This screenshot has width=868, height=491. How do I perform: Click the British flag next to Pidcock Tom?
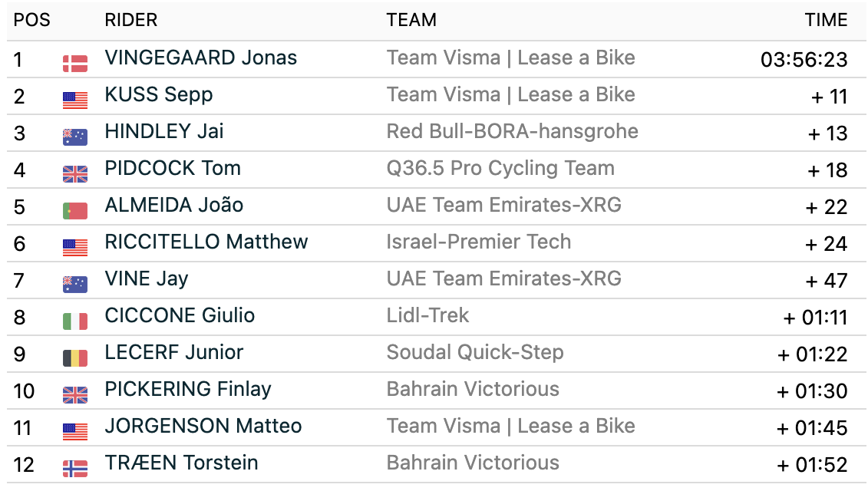pyautogui.click(x=74, y=173)
